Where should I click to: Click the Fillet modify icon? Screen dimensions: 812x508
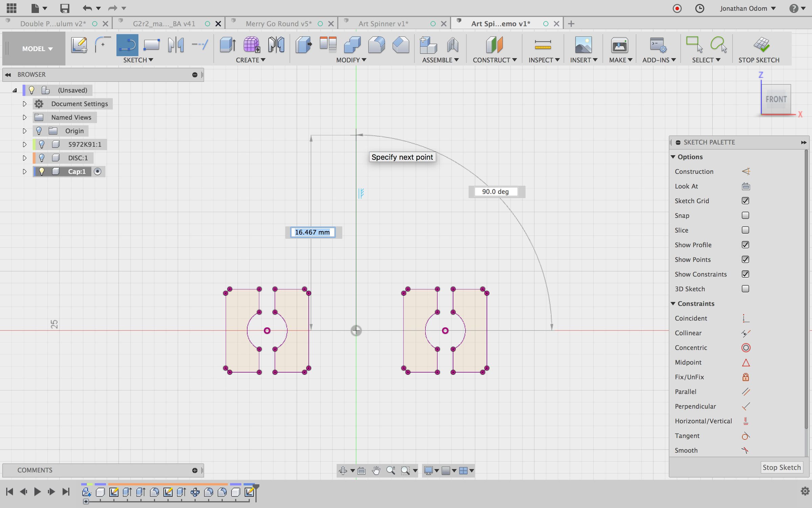pos(376,45)
